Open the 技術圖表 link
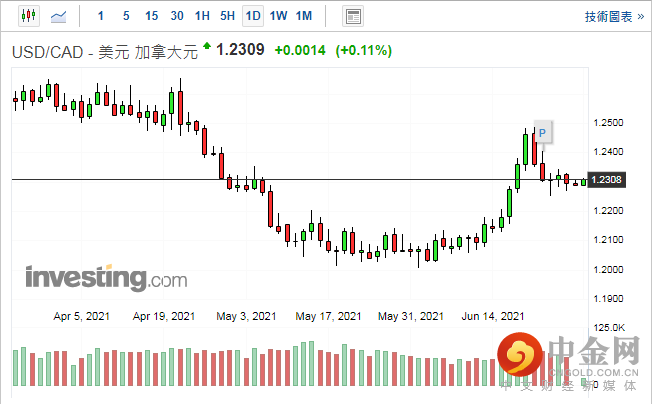This screenshot has height=404, width=654. point(614,17)
